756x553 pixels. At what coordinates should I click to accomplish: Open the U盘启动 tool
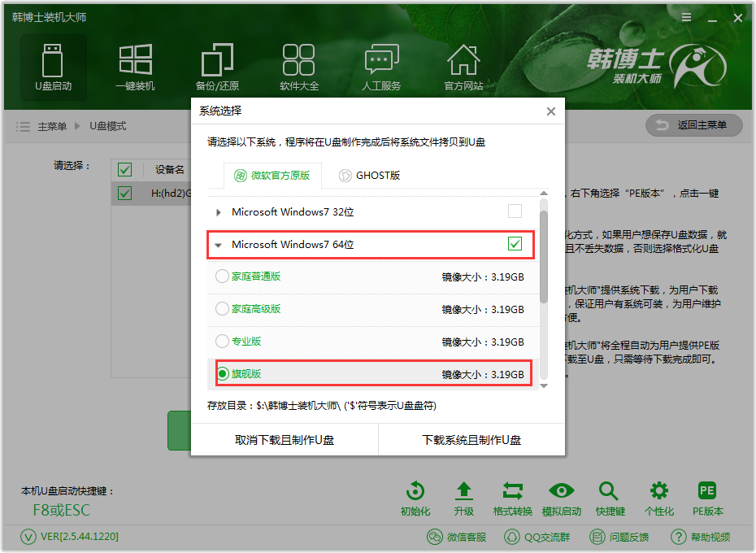(53, 67)
